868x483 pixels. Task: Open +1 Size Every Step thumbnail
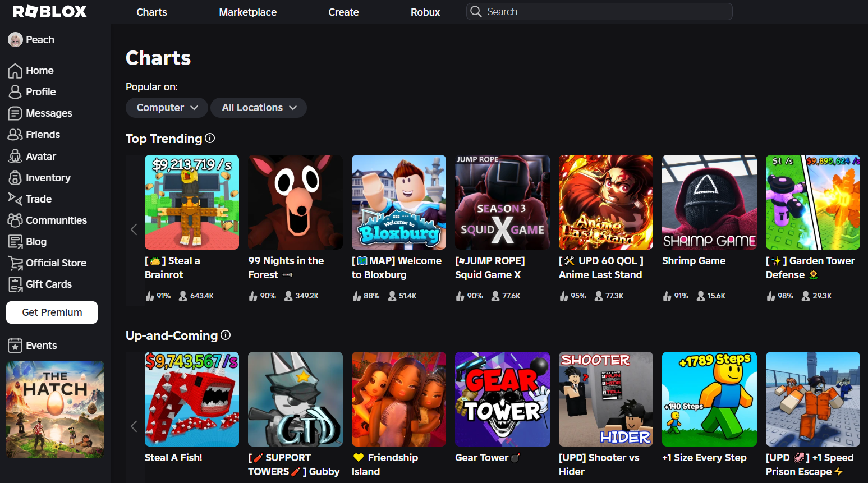pos(709,399)
